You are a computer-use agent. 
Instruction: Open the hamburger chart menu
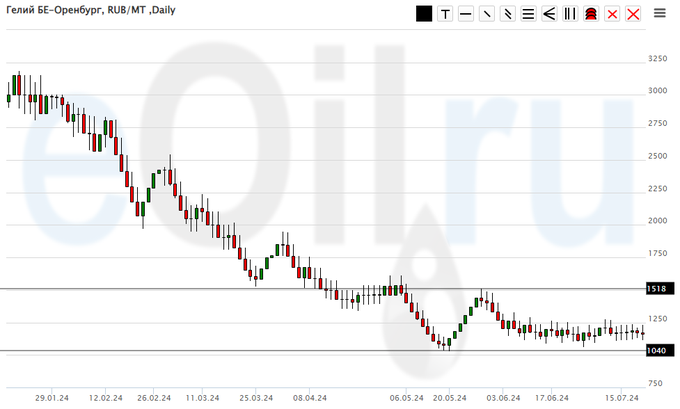[x=661, y=13]
